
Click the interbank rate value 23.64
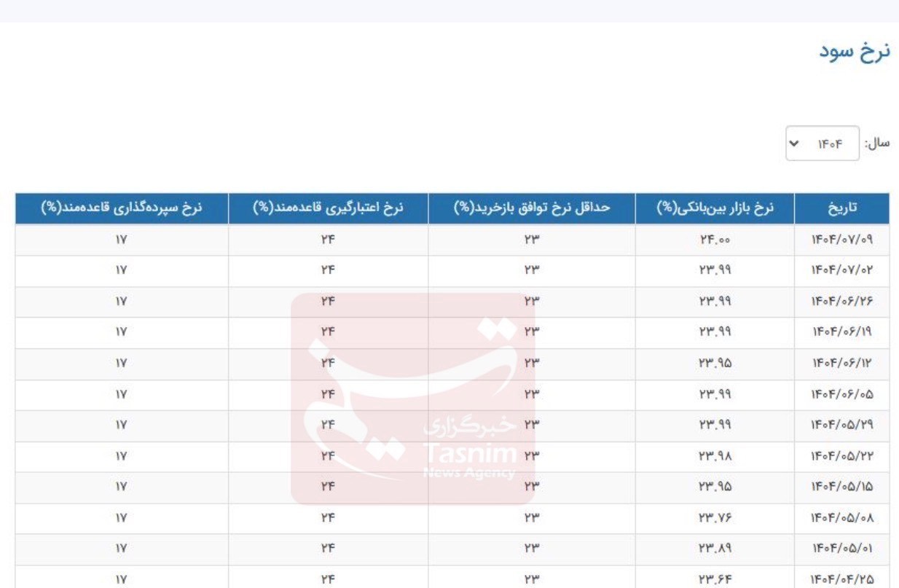pos(713,581)
